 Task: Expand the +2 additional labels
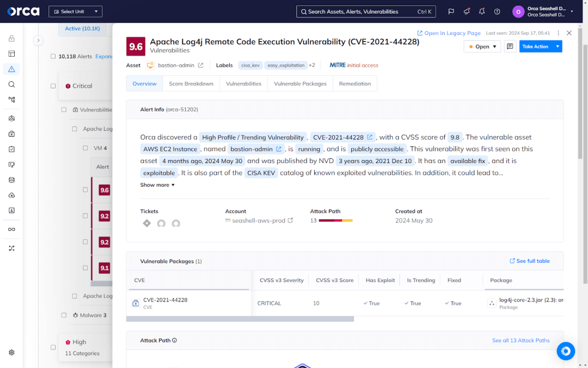tap(312, 65)
